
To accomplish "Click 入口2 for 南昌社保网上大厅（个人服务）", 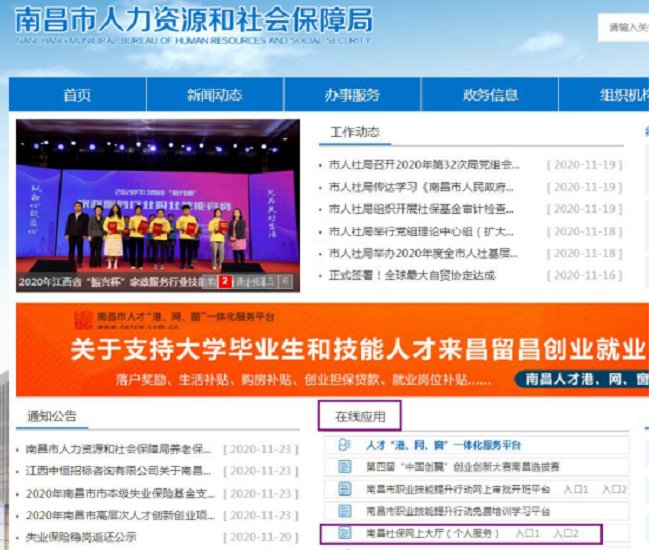I will 566,534.
